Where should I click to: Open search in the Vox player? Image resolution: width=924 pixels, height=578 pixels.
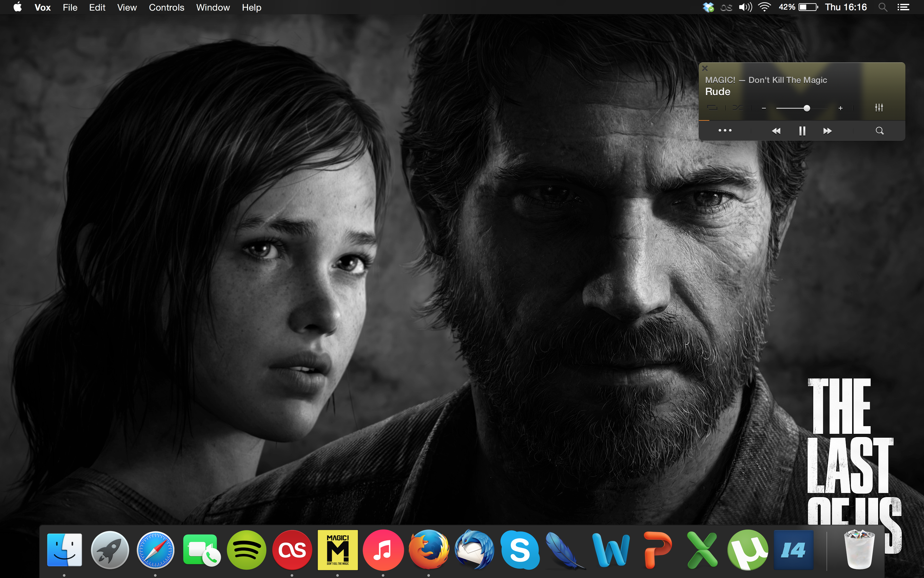tap(880, 131)
